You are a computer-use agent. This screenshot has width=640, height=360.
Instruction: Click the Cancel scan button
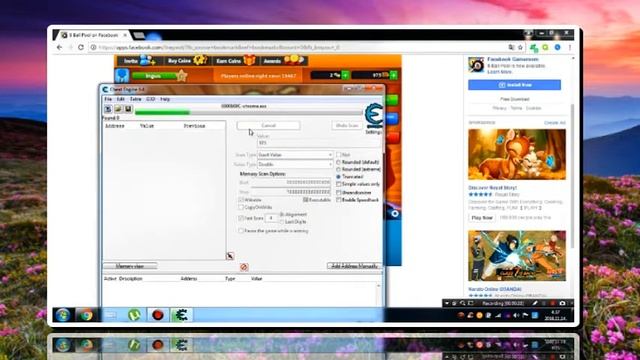tap(269, 126)
